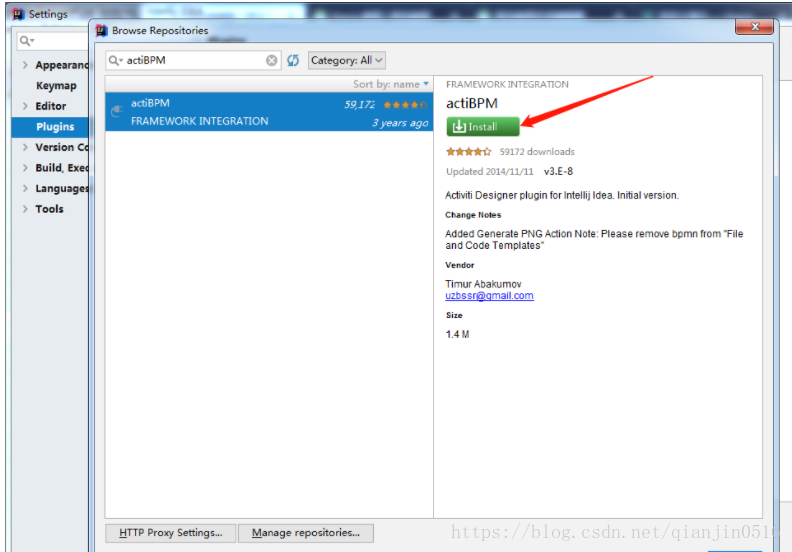Screen dimensions: 792x552
Task: Expand the Version Control settings node
Action: (25, 147)
